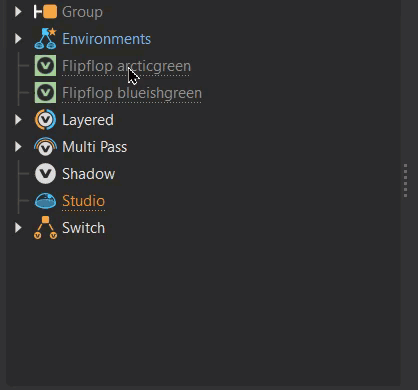
Task: Click the Switch node icon
Action: pos(45,228)
